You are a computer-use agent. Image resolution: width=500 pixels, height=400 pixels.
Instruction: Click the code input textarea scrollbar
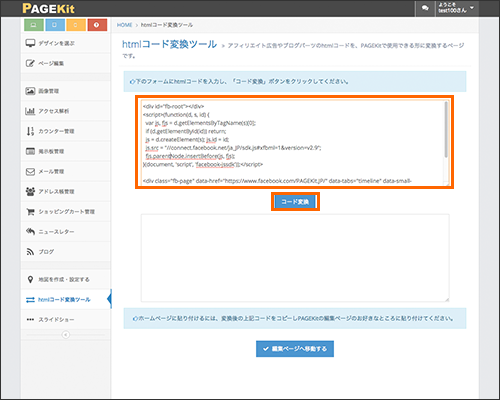[447, 129]
